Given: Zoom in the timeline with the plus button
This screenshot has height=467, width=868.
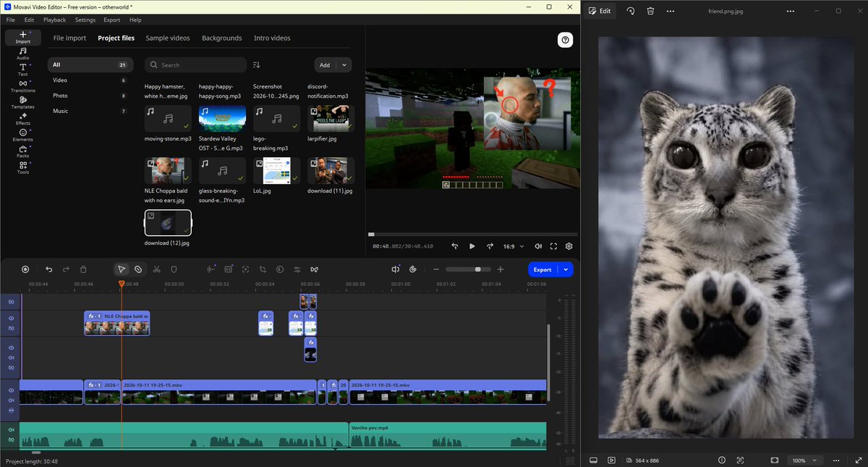Looking at the screenshot, I should [x=501, y=269].
